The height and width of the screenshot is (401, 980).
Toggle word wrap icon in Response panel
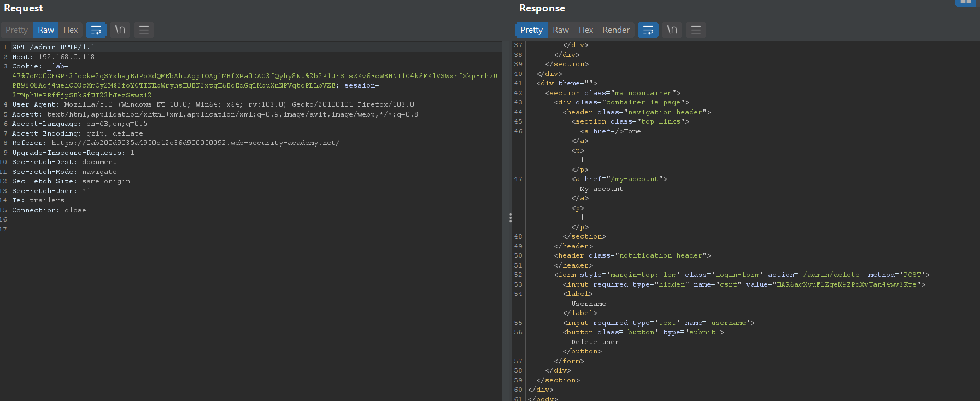coord(648,30)
